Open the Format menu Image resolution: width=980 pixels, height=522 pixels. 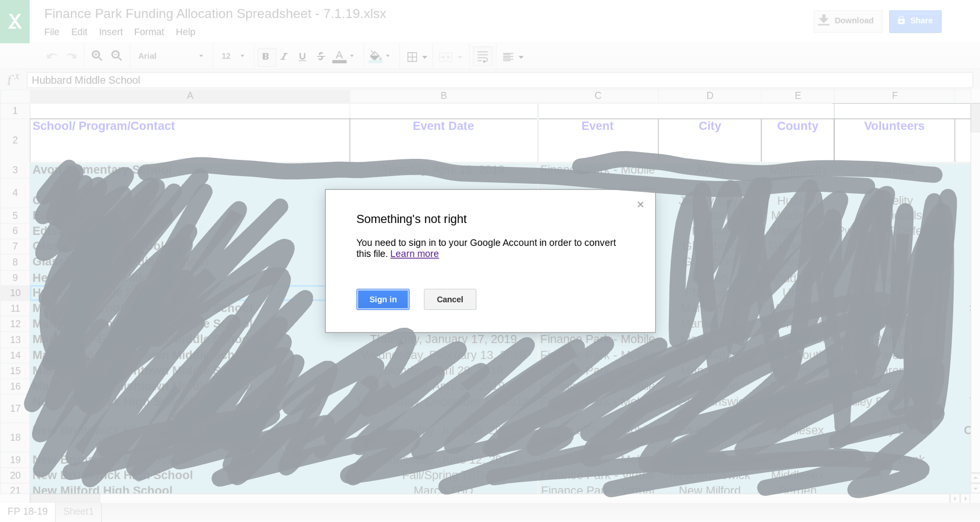coord(149,32)
